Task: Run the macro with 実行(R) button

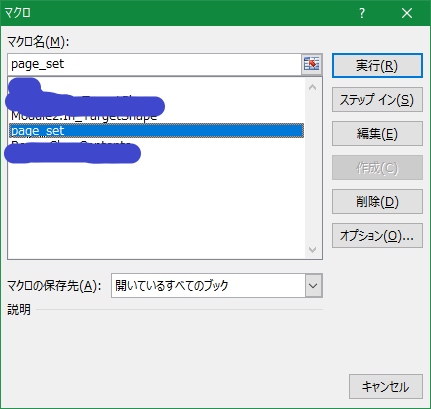Action: (x=377, y=66)
